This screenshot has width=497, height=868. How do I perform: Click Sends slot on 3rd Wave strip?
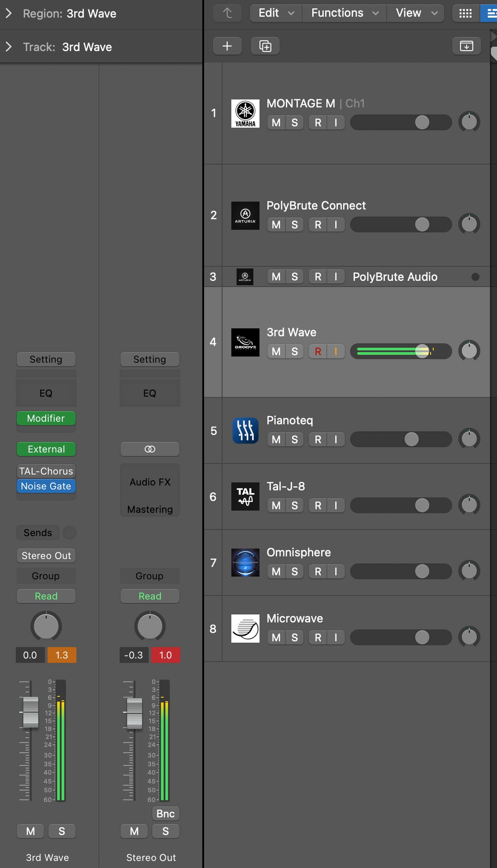point(38,533)
